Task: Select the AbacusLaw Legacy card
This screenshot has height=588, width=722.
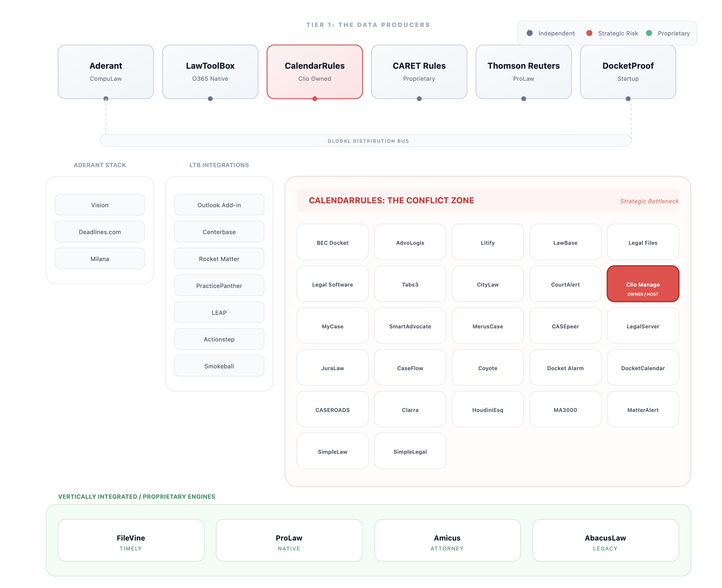Action: click(x=605, y=541)
